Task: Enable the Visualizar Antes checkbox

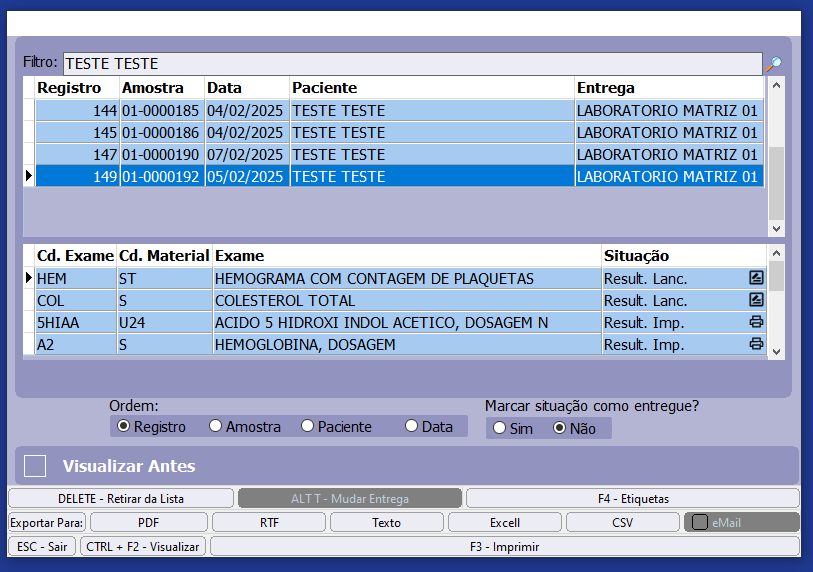Action: (36, 466)
